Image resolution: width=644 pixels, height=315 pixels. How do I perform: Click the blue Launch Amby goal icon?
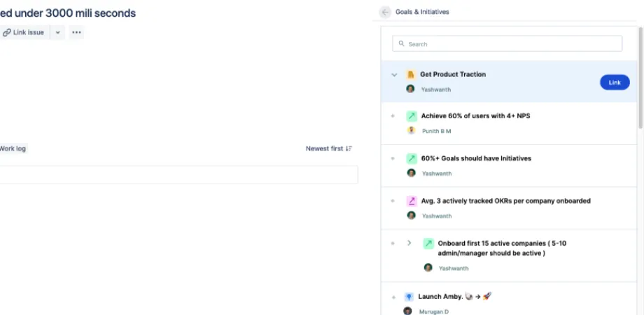(409, 297)
